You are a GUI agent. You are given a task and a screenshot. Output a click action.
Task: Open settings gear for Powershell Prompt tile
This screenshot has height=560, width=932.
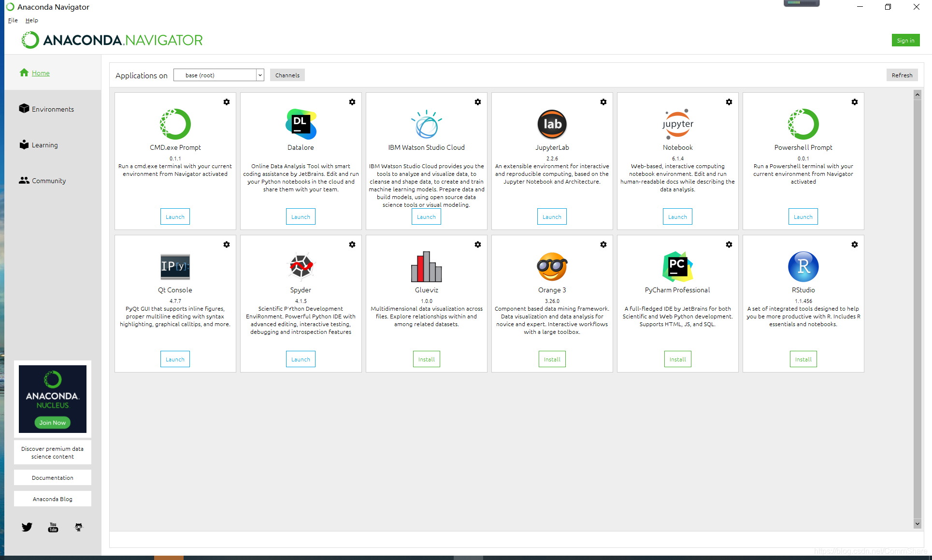coord(855,102)
